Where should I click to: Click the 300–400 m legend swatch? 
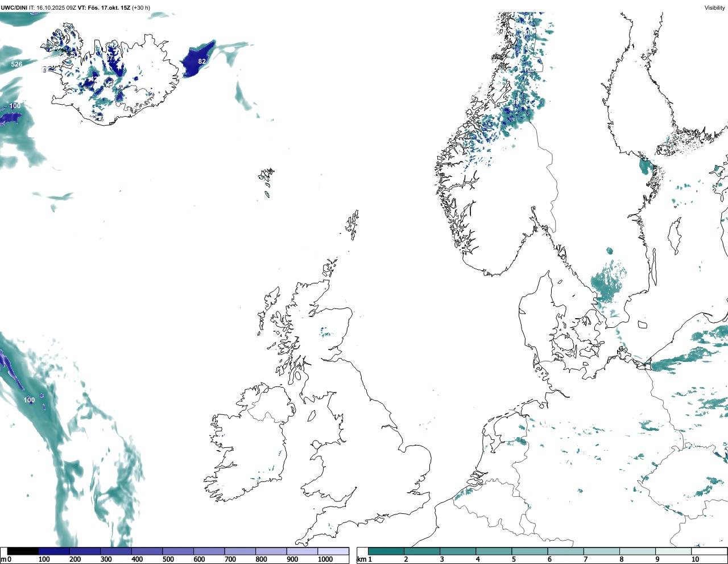point(116,551)
